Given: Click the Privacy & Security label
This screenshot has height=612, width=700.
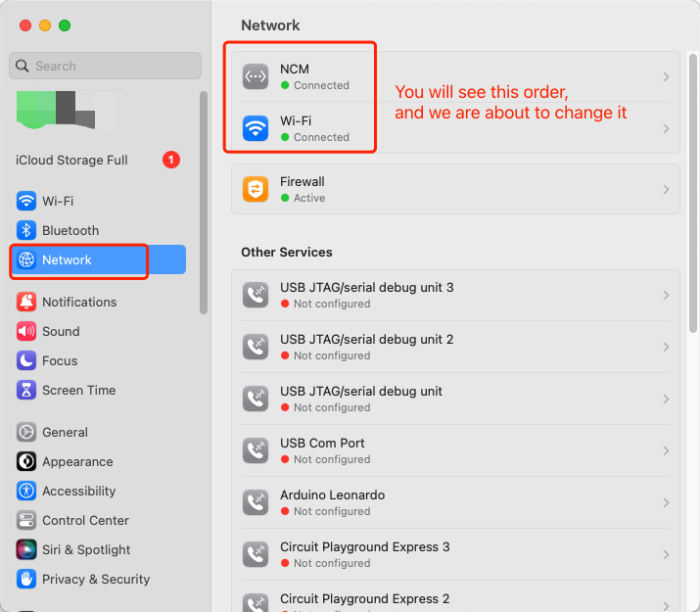Looking at the screenshot, I should pyautogui.click(x=96, y=580).
